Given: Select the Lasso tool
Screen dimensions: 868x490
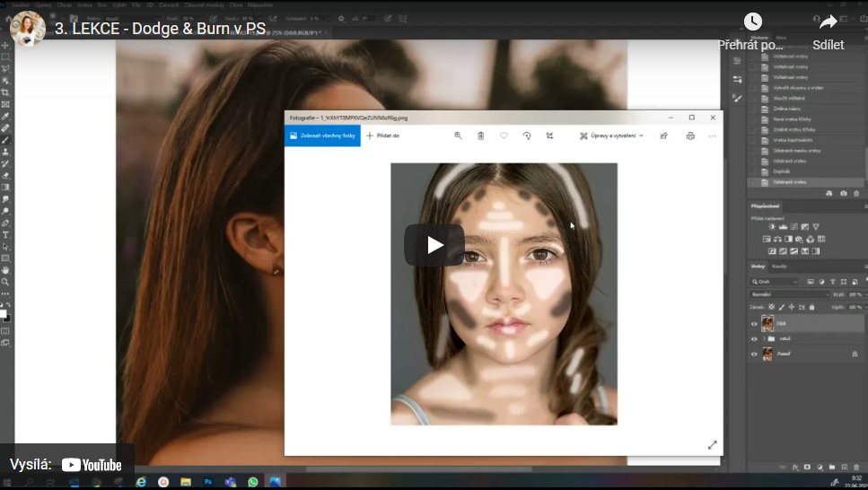Looking at the screenshot, I should click(x=5, y=69).
